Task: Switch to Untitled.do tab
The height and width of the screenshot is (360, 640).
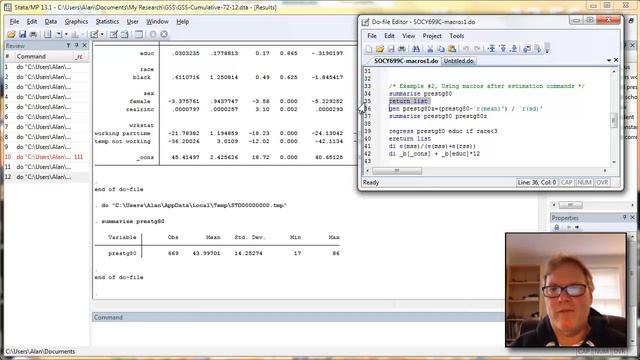Action: pos(458,61)
